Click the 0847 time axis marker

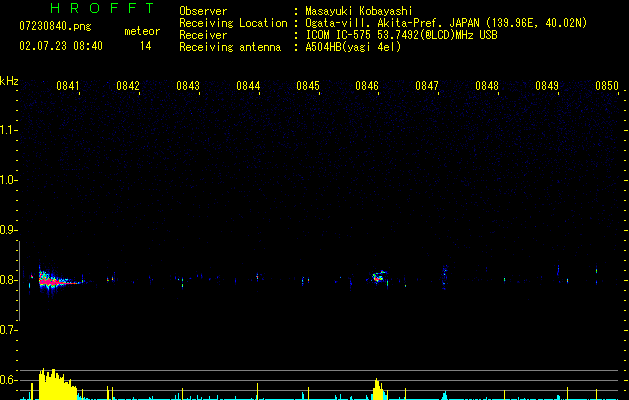click(427, 86)
